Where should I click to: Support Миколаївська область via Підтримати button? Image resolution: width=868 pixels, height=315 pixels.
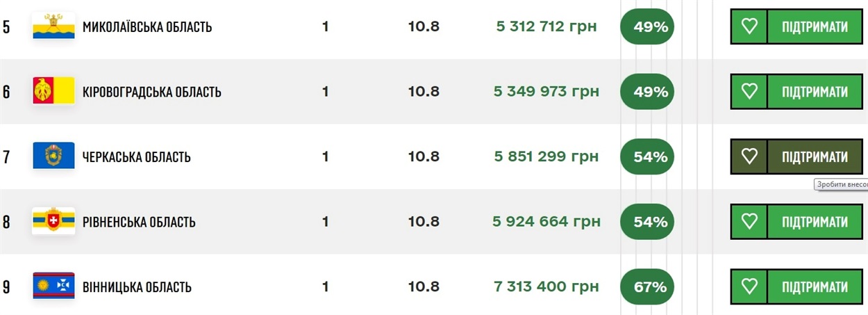coord(815,26)
